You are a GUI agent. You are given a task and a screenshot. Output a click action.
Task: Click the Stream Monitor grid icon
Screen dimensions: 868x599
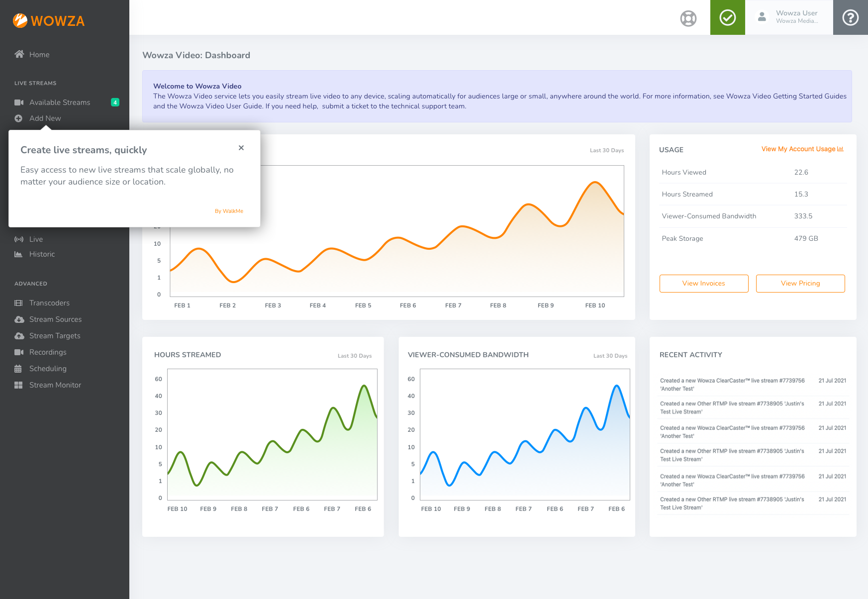(18, 385)
